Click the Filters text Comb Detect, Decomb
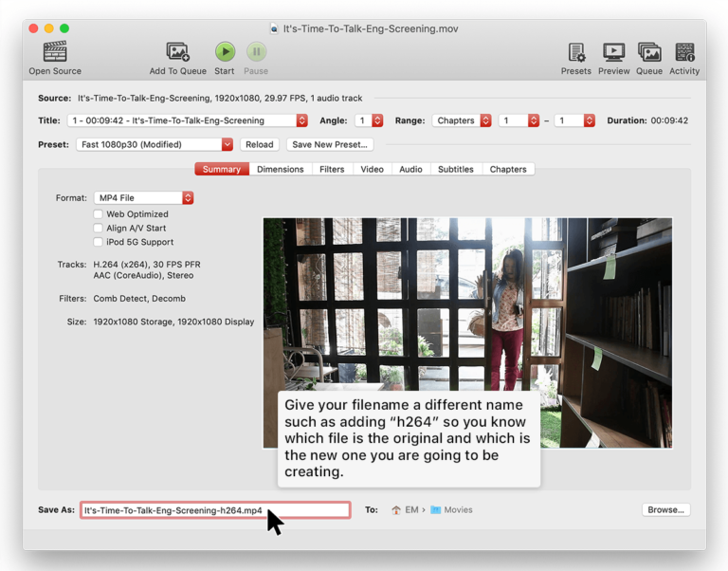This screenshot has width=728, height=571. click(139, 299)
